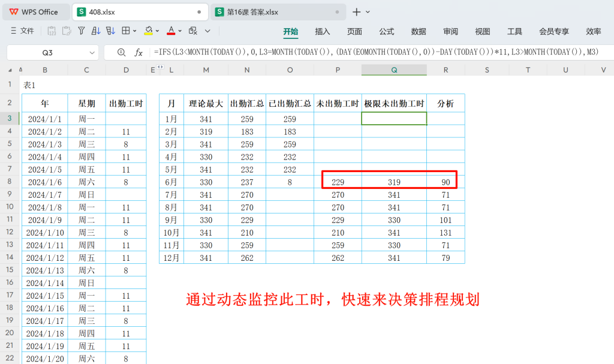614x364 pixels.
Task: Open the 文件 menu
Action: [x=22, y=31]
